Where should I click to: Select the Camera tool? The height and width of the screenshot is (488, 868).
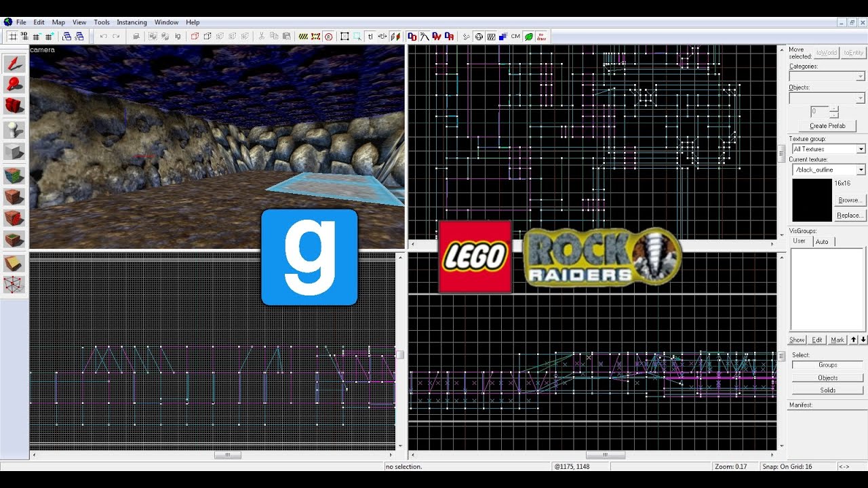(x=14, y=106)
